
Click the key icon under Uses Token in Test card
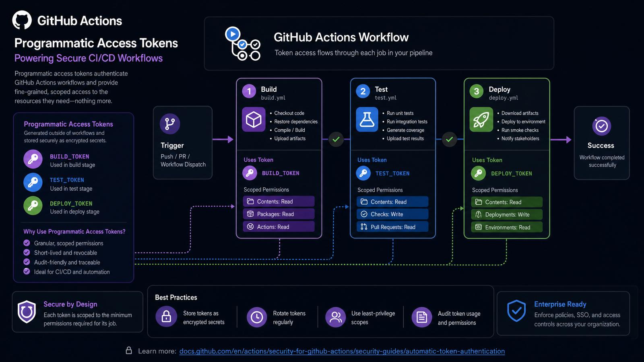[x=363, y=173]
